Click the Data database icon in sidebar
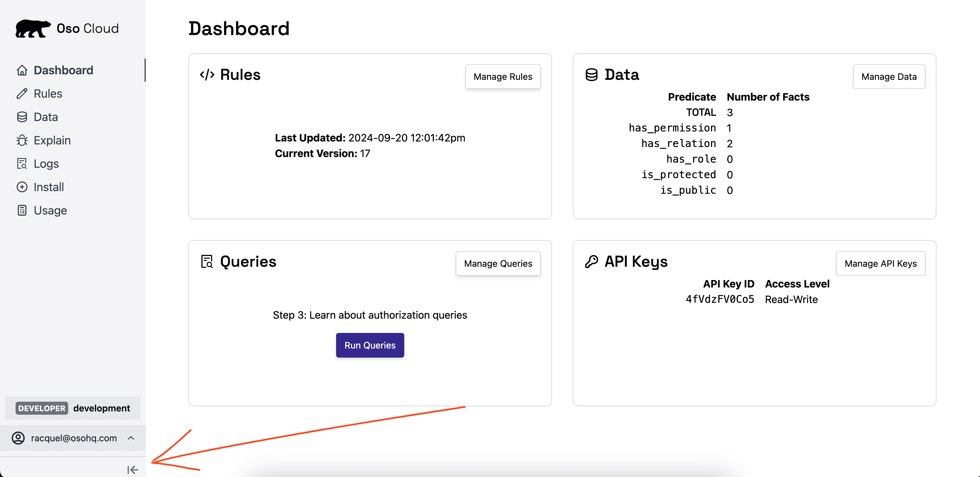 [22, 117]
